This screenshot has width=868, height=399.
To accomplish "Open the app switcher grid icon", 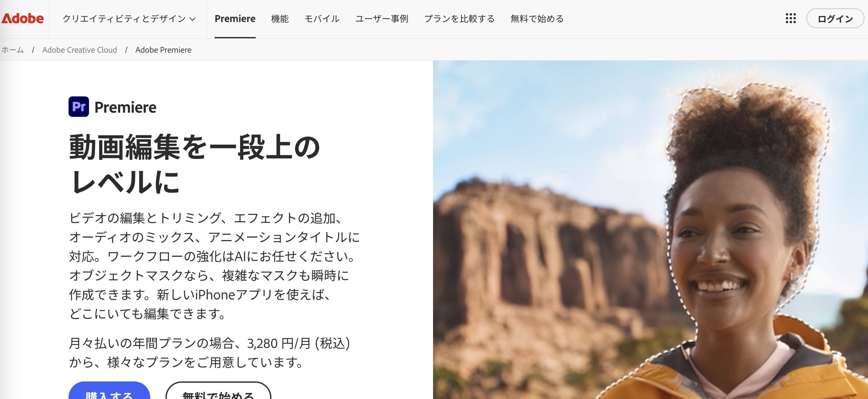I will click(791, 19).
